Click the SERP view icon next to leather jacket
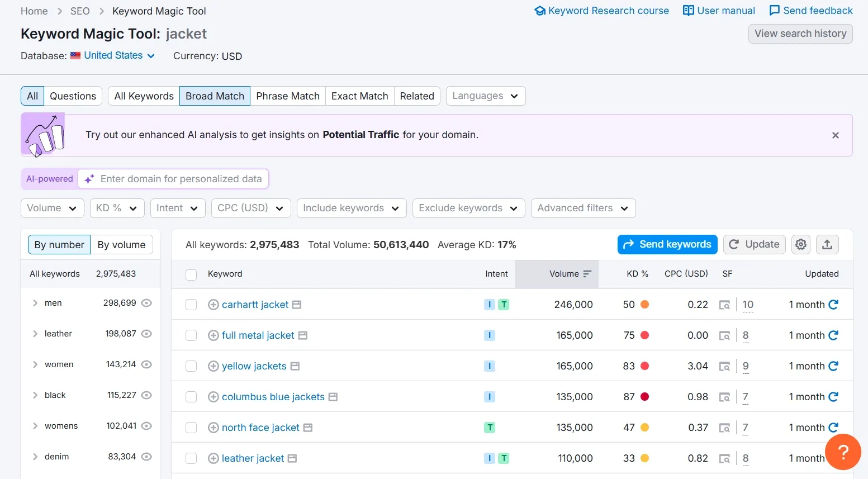 [x=292, y=458]
